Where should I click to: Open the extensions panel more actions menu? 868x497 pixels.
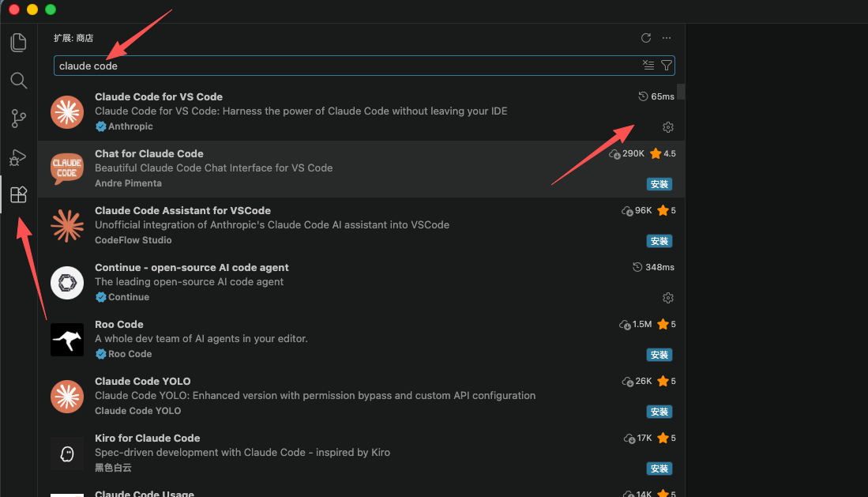pos(667,38)
